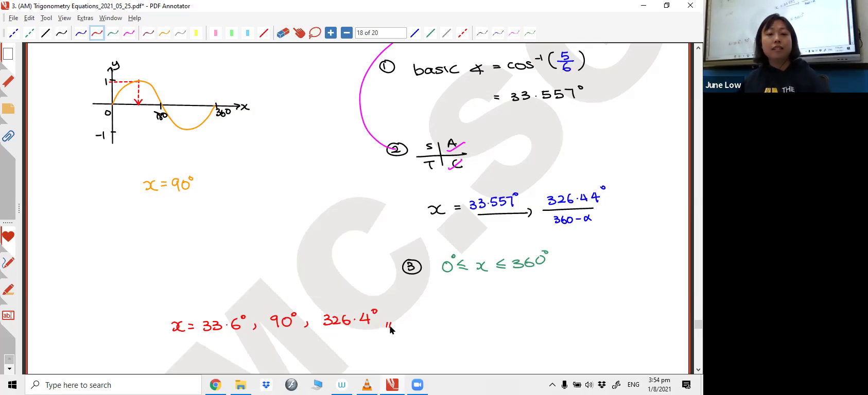Open the paperclip attachments sidebar tab
This screenshot has height=395, width=868.
tap(8, 136)
